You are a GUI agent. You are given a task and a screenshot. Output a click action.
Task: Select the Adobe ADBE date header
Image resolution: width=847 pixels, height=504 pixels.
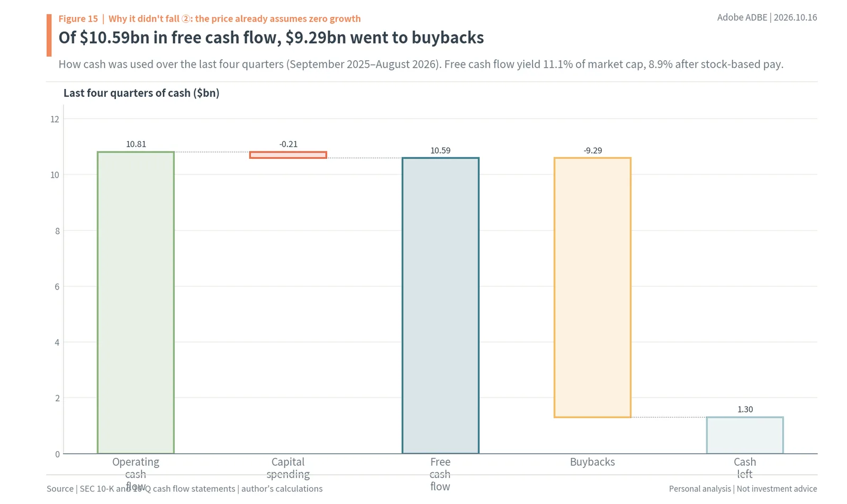pos(767,17)
